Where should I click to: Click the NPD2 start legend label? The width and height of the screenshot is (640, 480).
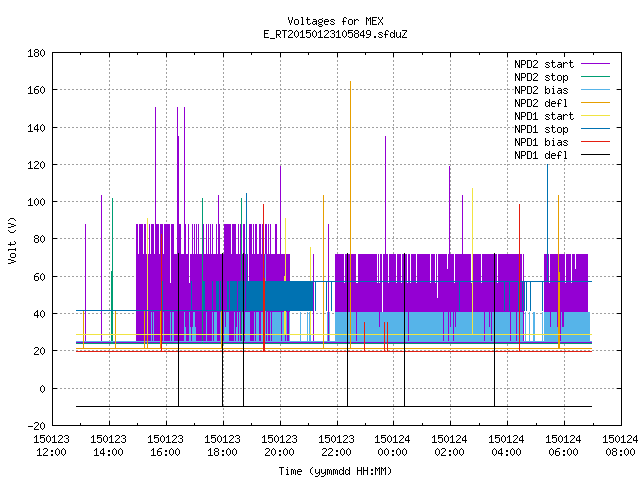tap(544, 64)
